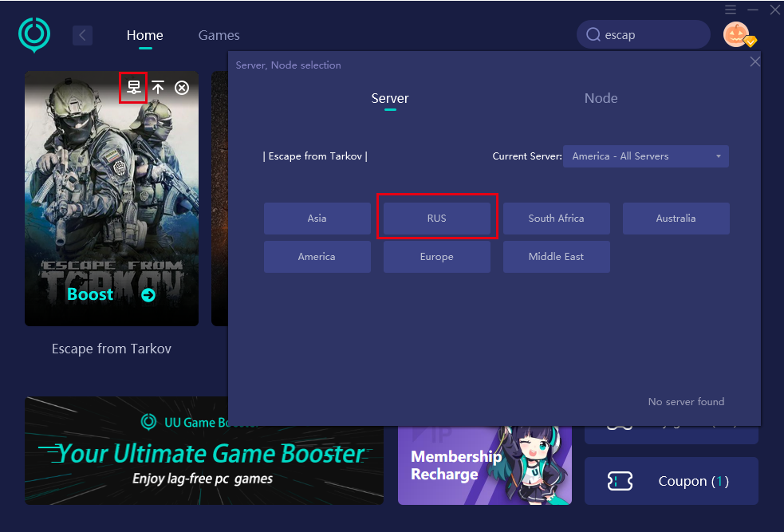The height and width of the screenshot is (532, 784).
Task: Choose the Europe server region
Action: click(436, 257)
